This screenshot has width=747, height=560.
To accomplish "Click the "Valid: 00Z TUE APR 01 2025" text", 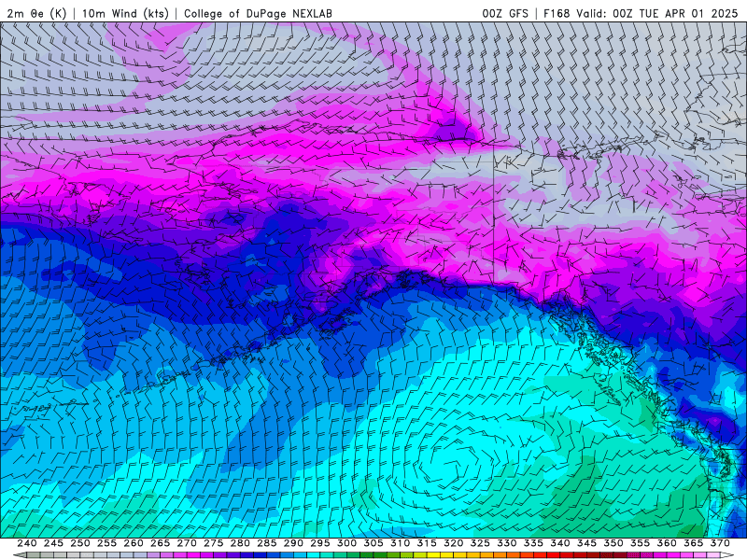I will (657, 13).
